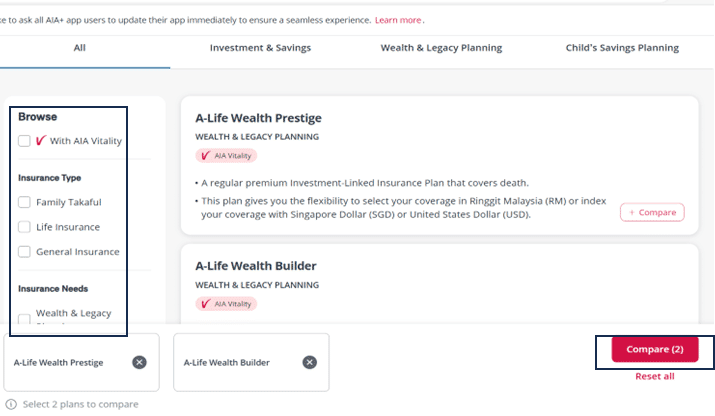Remove A-Life Wealth Builder from comparison tray

[x=310, y=362]
